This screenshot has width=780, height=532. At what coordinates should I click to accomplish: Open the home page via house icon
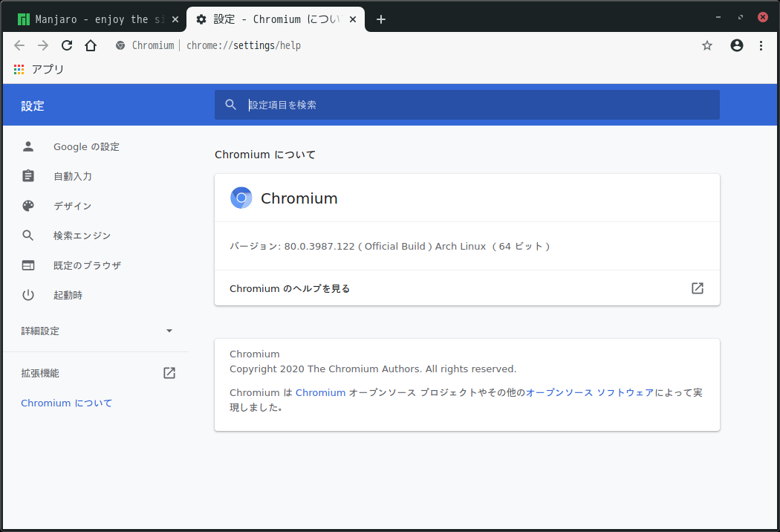coord(91,46)
